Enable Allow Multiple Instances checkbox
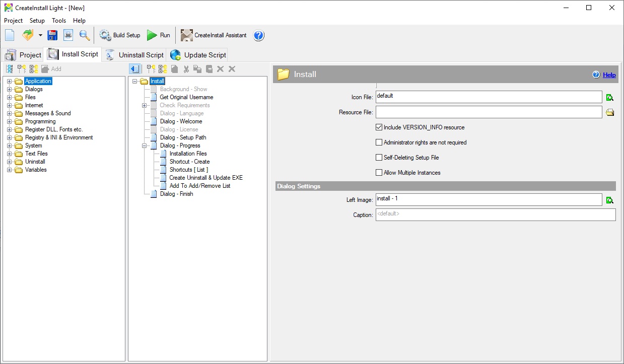Screen dimensions: 624x364 [x=379, y=173]
